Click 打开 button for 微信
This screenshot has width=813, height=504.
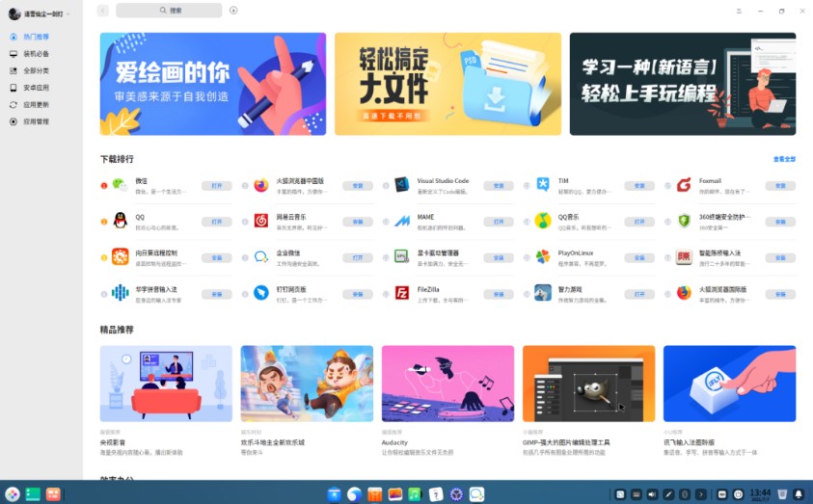(x=217, y=185)
